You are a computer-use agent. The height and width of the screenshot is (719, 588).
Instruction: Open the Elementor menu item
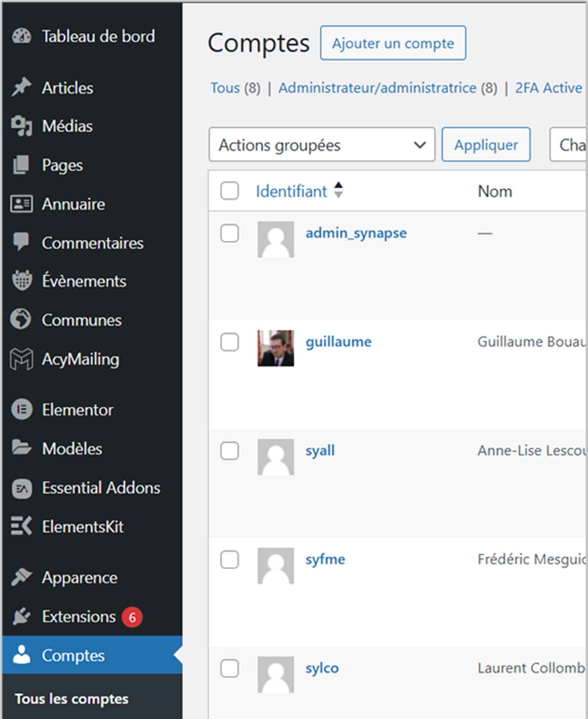pos(92,410)
